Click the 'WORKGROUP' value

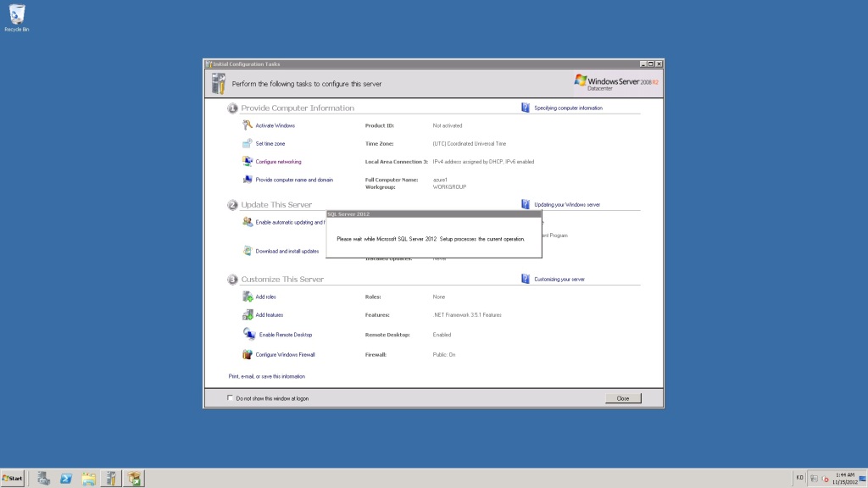click(449, 187)
